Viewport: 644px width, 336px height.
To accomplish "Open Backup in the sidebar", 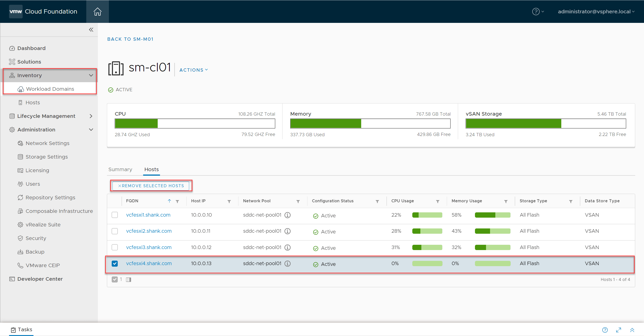I will [x=35, y=252].
